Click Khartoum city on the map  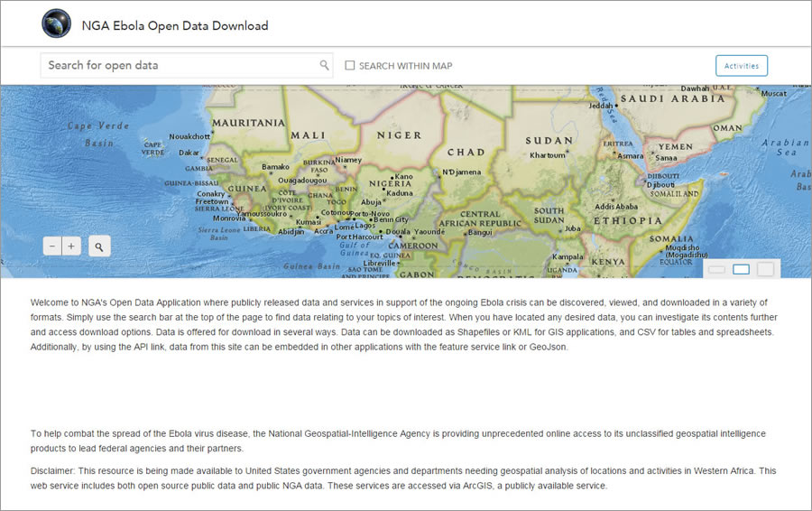548,155
